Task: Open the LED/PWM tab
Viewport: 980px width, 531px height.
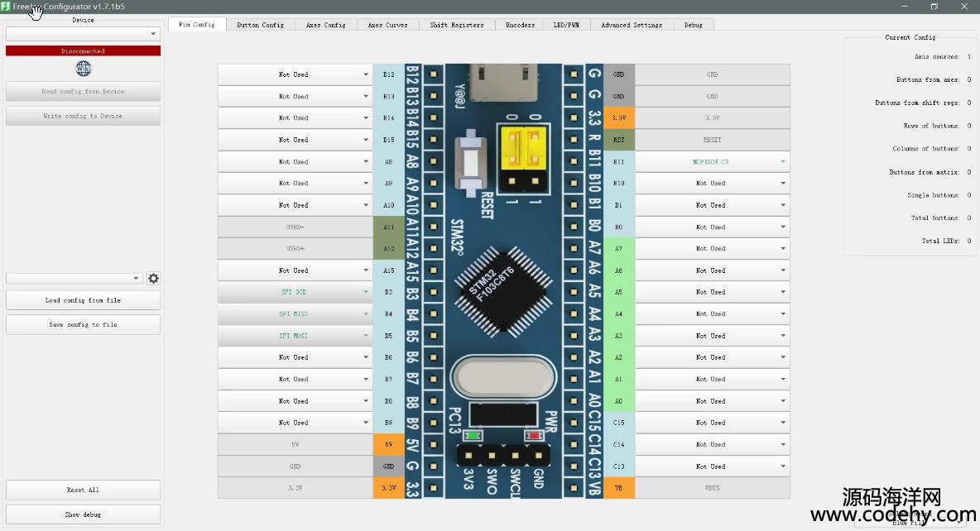Action: tap(566, 25)
